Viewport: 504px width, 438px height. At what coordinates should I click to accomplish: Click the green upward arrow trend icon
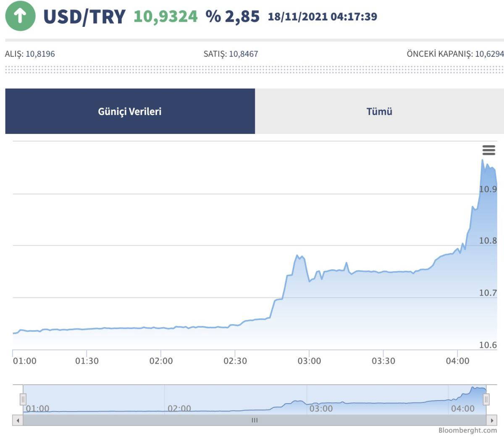(20, 16)
